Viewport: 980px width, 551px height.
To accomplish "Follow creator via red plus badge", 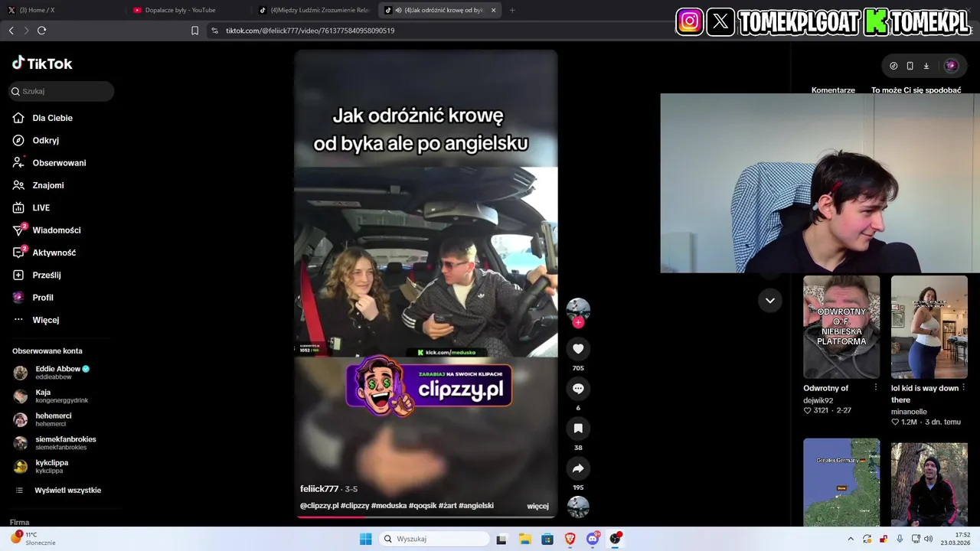I will coord(578,322).
